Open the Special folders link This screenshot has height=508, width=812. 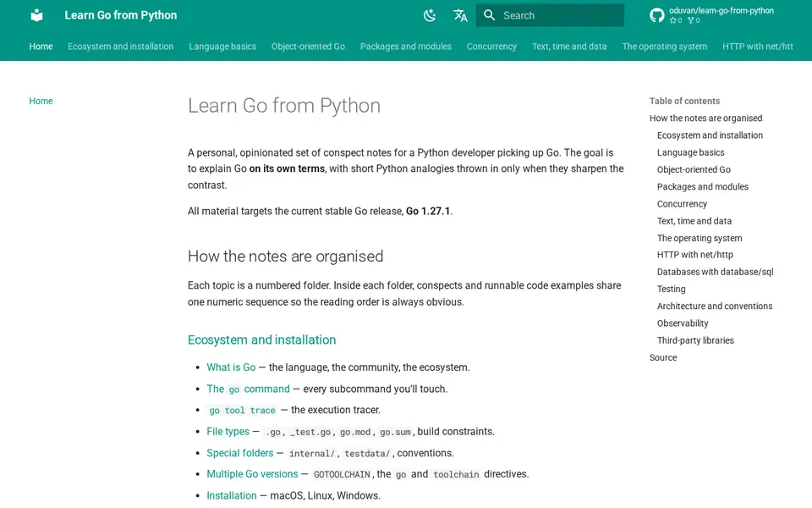[x=239, y=453]
